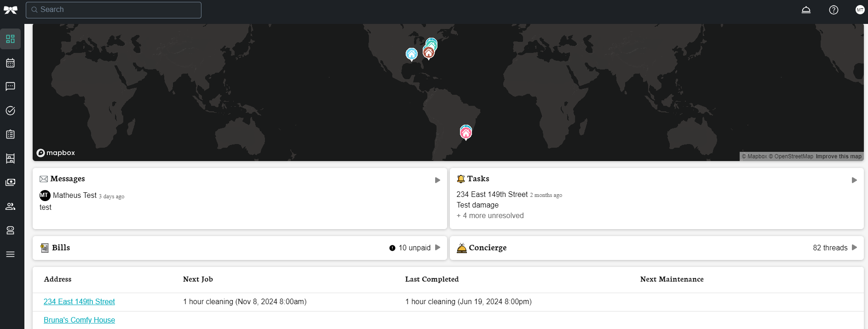
Task: Open the checkmark tasks icon in sidebar
Action: point(10,110)
